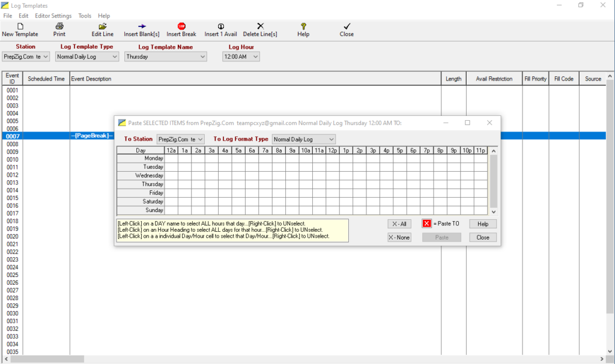Click the red X Paste TO legend icon
Screen dimensions: 615x364
click(x=426, y=223)
